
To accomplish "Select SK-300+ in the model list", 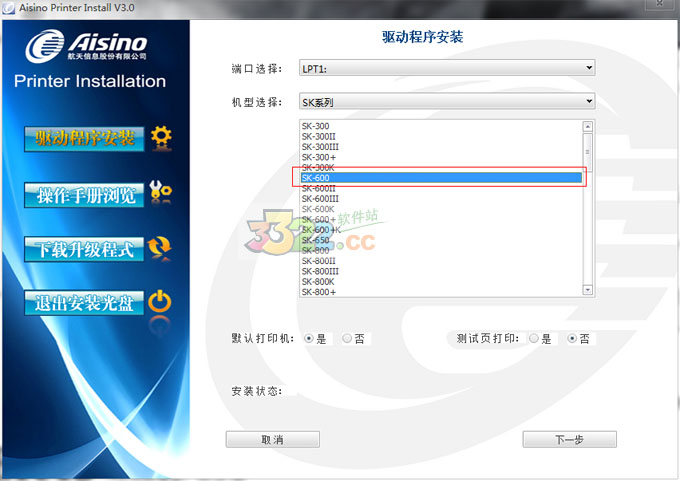I will [x=441, y=157].
